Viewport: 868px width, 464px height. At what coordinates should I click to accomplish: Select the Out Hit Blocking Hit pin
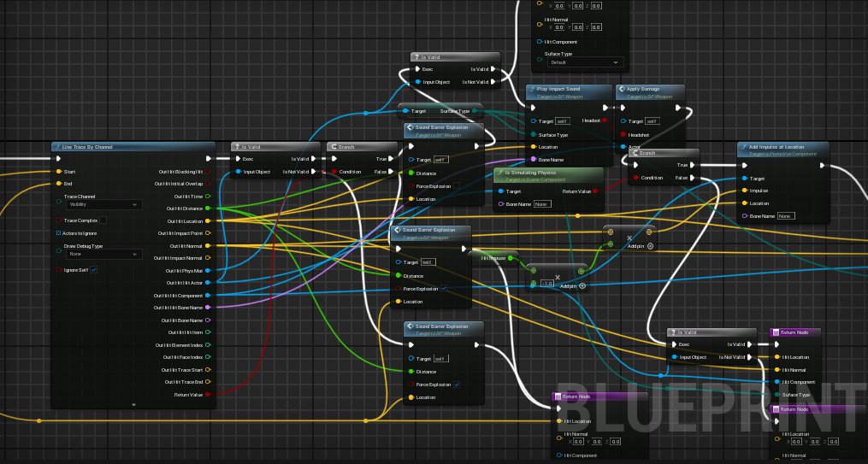point(208,172)
